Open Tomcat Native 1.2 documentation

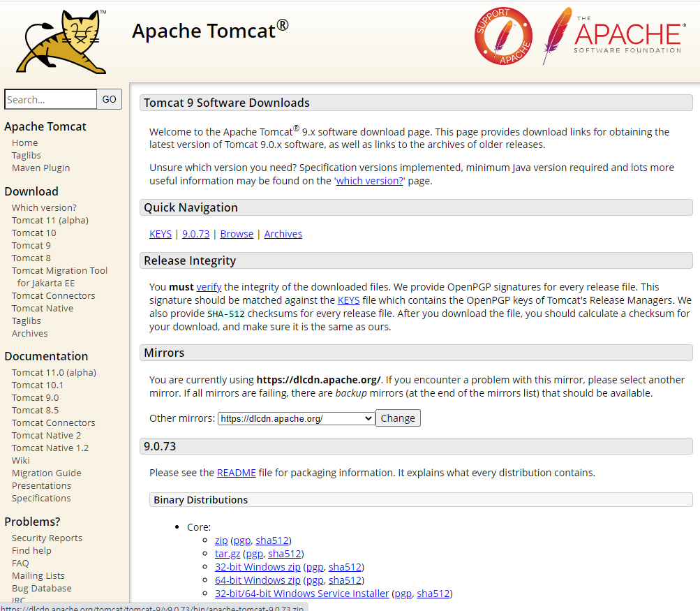[50, 448]
